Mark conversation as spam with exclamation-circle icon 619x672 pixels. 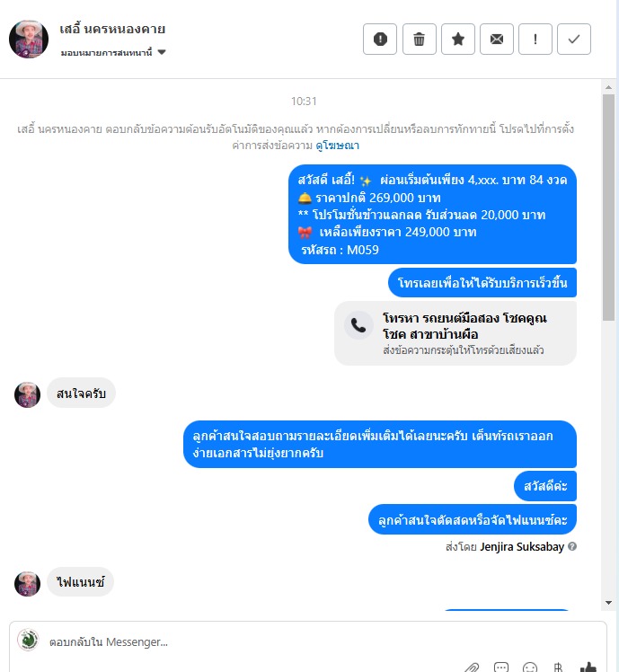click(x=380, y=39)
